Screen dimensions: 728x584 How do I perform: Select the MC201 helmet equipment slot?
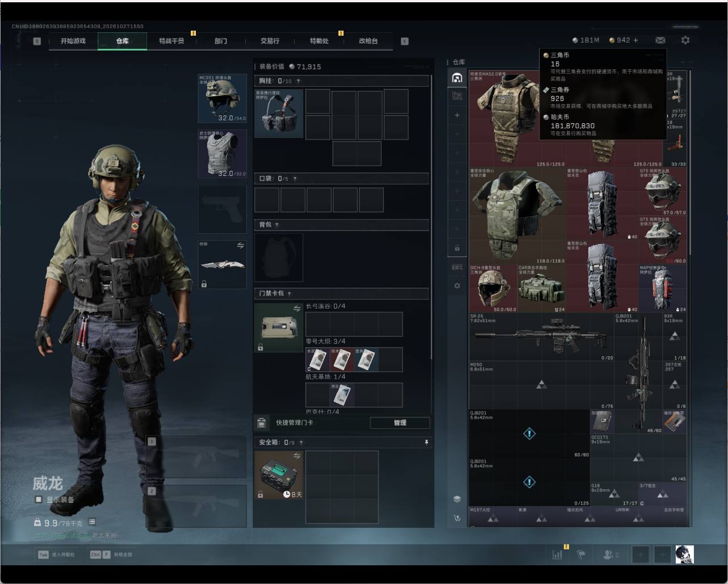pyautogui.click(x=223, y=98)
